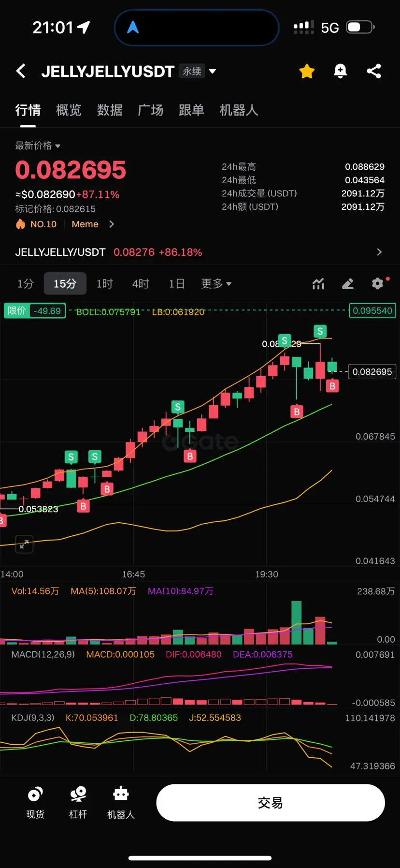Switch to 概览 tab

(69, 110)
